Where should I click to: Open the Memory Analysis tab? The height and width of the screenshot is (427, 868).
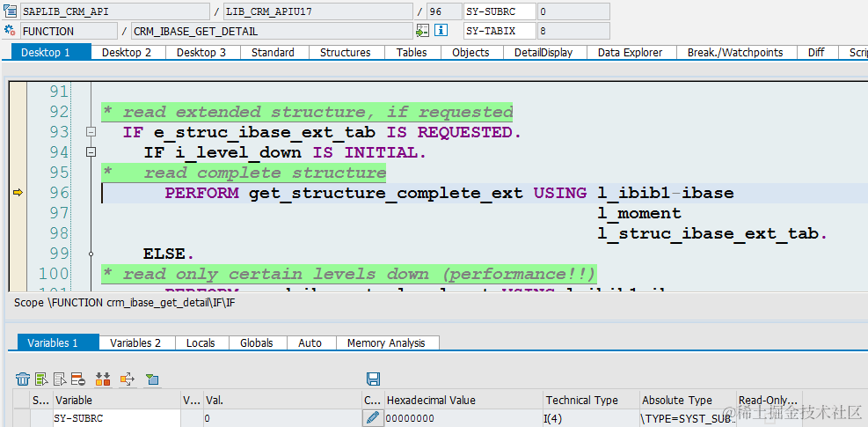(386, 342)
